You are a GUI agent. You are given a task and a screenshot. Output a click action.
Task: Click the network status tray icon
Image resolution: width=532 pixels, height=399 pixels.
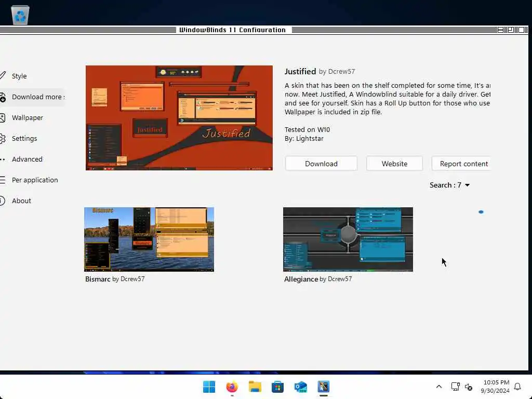click(x=455, y=387)
